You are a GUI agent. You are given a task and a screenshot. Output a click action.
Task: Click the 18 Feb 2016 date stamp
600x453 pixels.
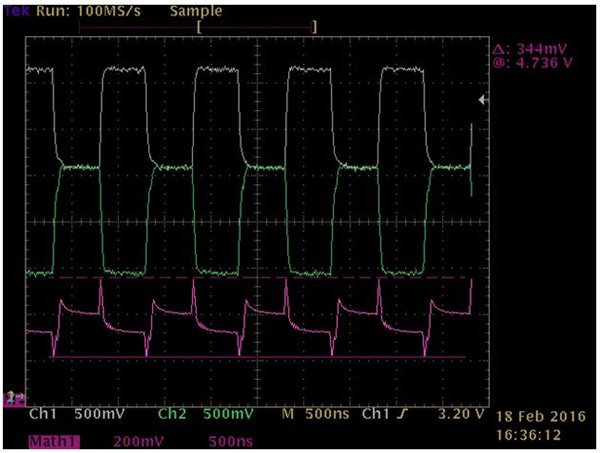pos(541,417)
